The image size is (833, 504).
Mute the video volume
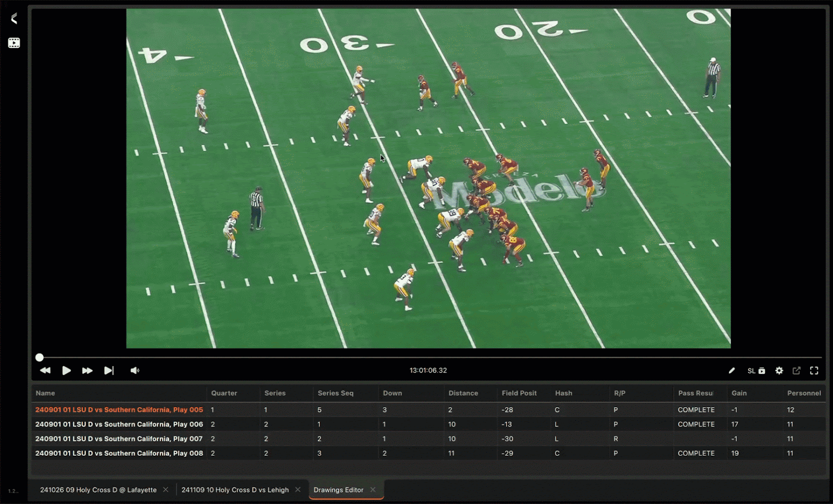(x=135, y=370)
